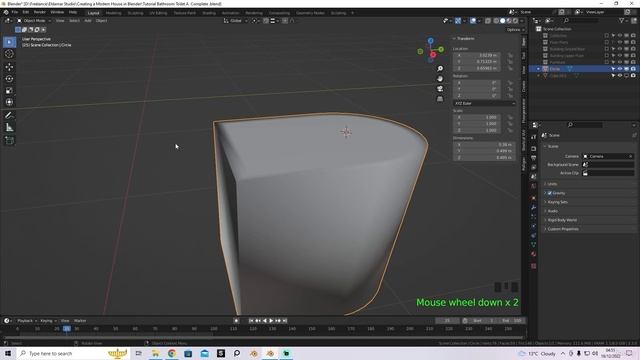The image size is (640, 360).
Task: Toggle snapping magnet in viewport header
Action: coord(266,21)
